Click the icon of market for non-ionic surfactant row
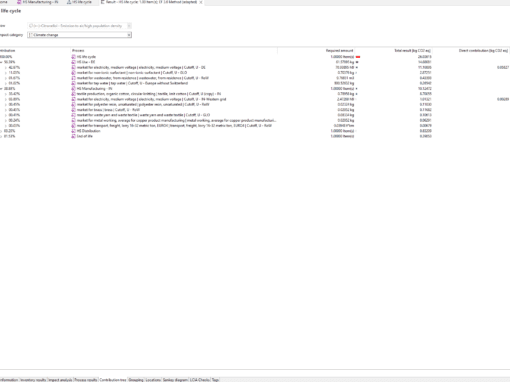Viewport: 510px width, 382px height. click(x=73, y=73)
